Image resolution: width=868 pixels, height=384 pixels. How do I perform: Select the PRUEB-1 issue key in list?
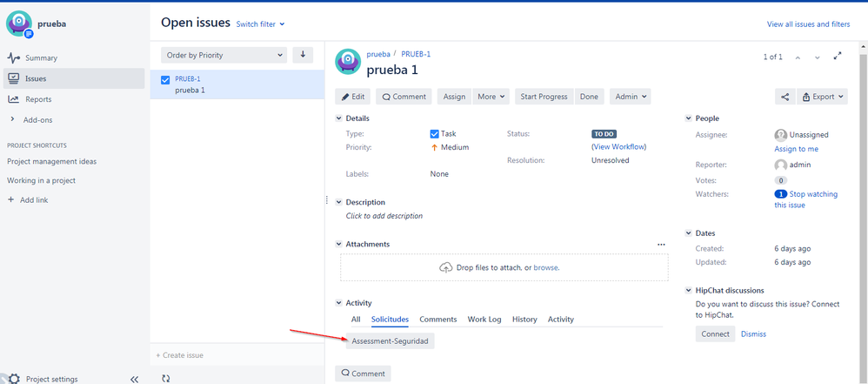tap(188, 78)
